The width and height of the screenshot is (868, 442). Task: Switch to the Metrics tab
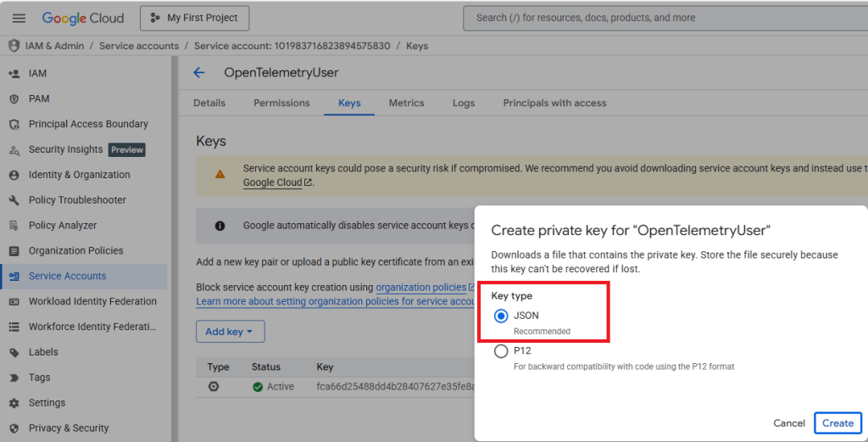tap(406, 104)
